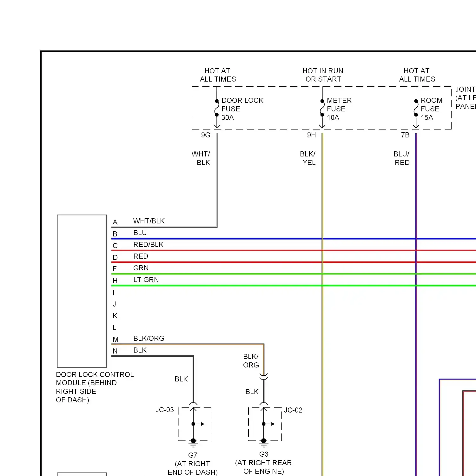The image size is (476, 476).
Task: Click the METER FUSE 10A label
Action: [339, 109]
